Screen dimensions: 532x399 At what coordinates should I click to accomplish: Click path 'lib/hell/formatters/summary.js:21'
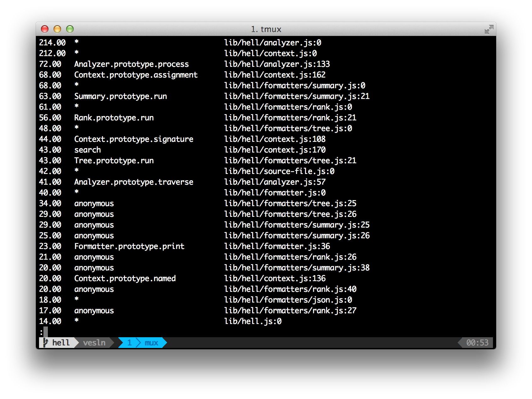(297, 96)
